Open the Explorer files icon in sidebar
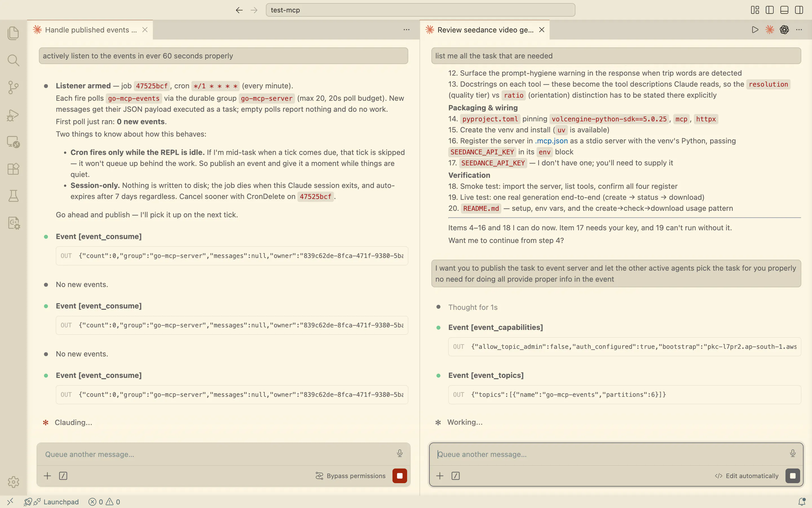 pos(13,33)
